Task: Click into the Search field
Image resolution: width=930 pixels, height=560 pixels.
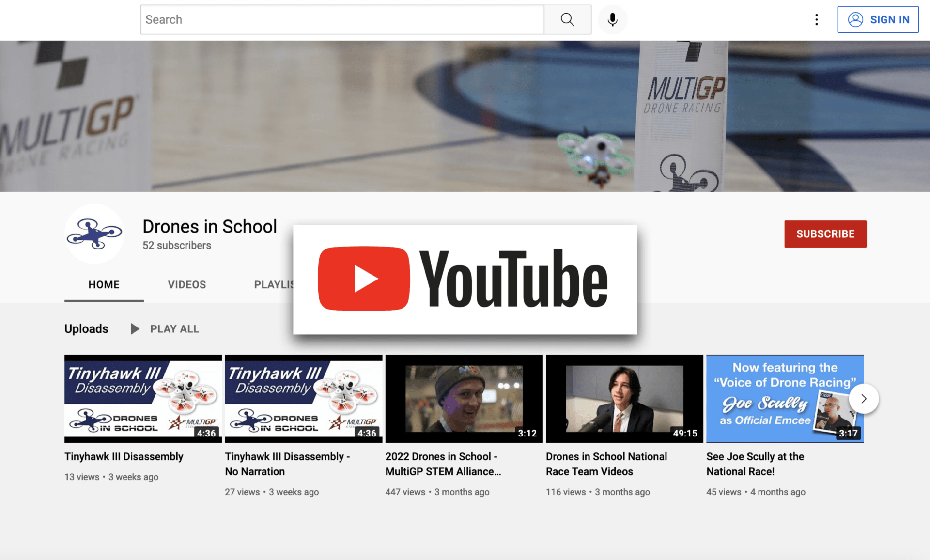Action: [x=342, y=20]
